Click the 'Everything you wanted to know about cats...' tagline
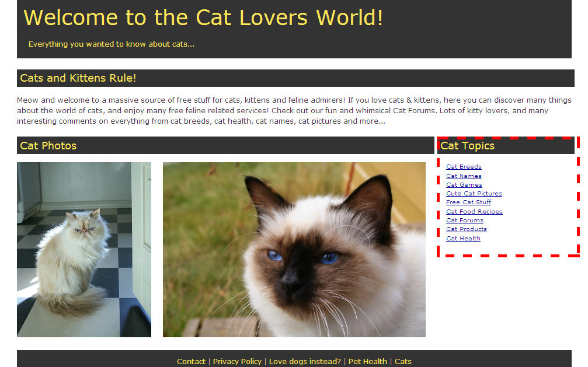This screenshot has width=588, height=367. pyautogui.click(x=112, y=44)
